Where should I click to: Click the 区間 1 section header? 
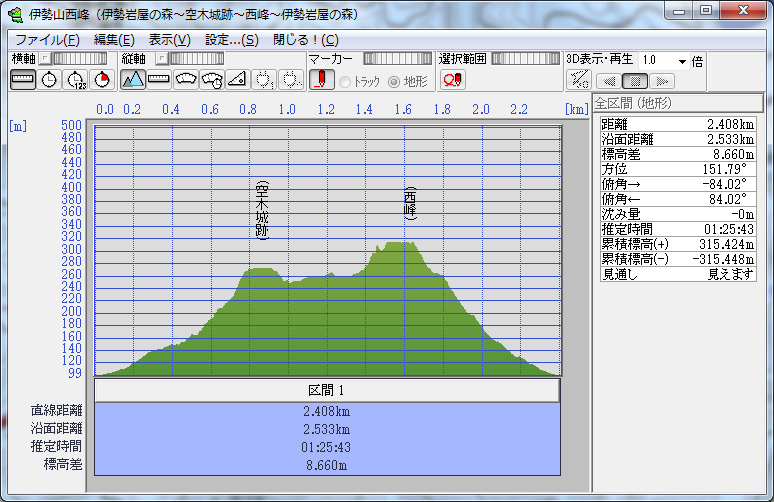coord(327,390)
